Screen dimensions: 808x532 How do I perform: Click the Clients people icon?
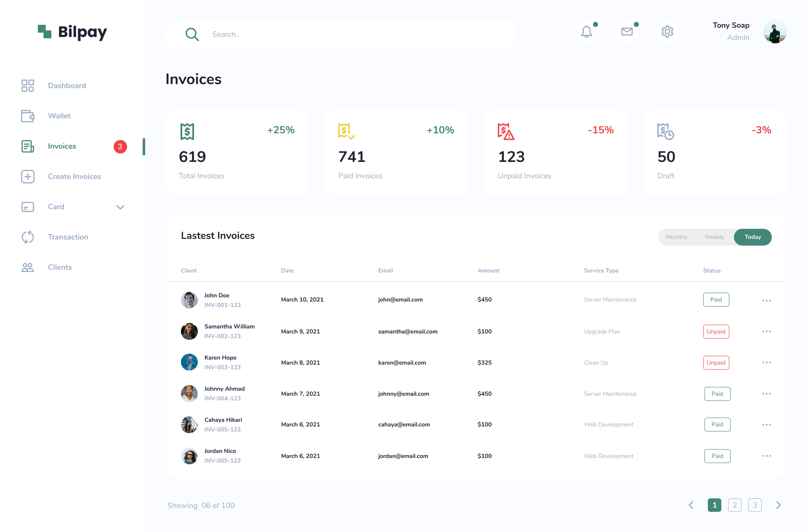point(28,267)
